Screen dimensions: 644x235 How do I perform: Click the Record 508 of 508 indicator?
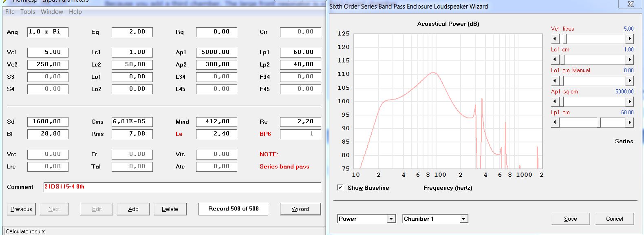pyautogui.click(x=234, y=209)
